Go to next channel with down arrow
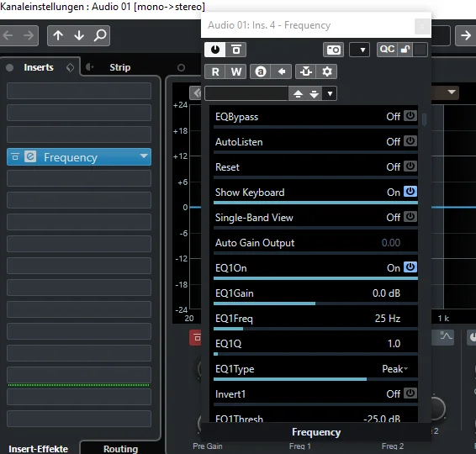 79,35
